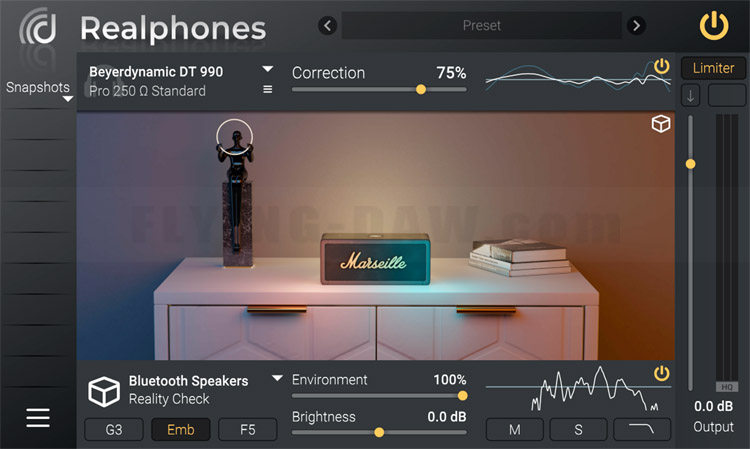This screenshot has height=449, width=750.
Task: Click the Preset name field
Action: coord(482,25)
